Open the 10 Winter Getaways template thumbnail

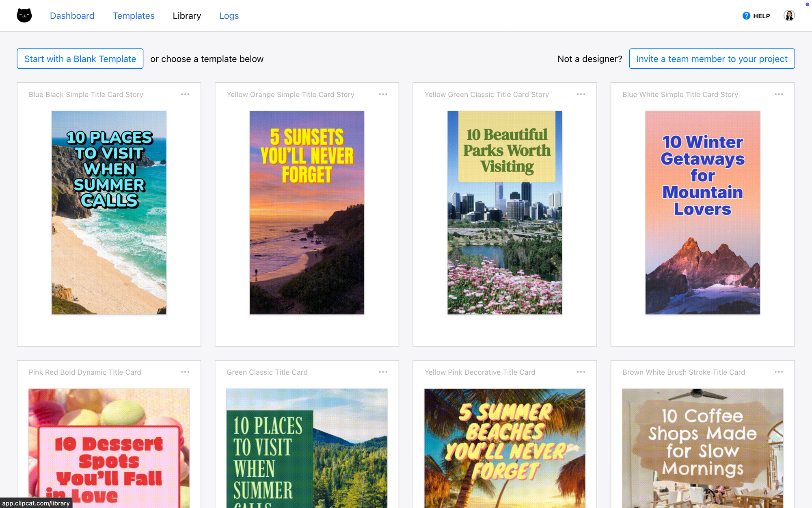point(702,212)
